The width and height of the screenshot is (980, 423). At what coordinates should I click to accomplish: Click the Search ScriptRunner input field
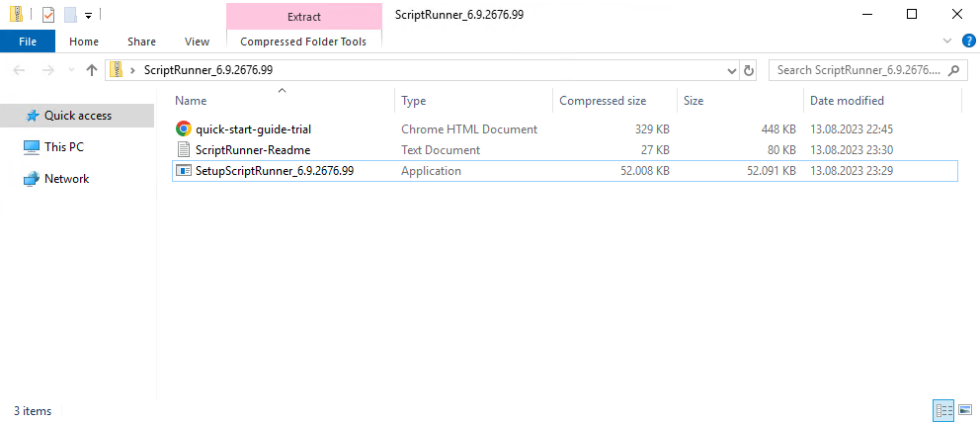(x=856, y=70)
